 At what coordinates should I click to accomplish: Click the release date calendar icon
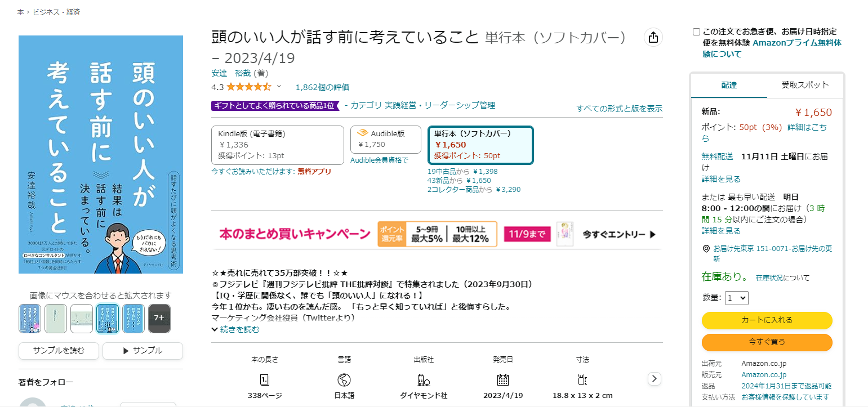click(x=503, y=379)
